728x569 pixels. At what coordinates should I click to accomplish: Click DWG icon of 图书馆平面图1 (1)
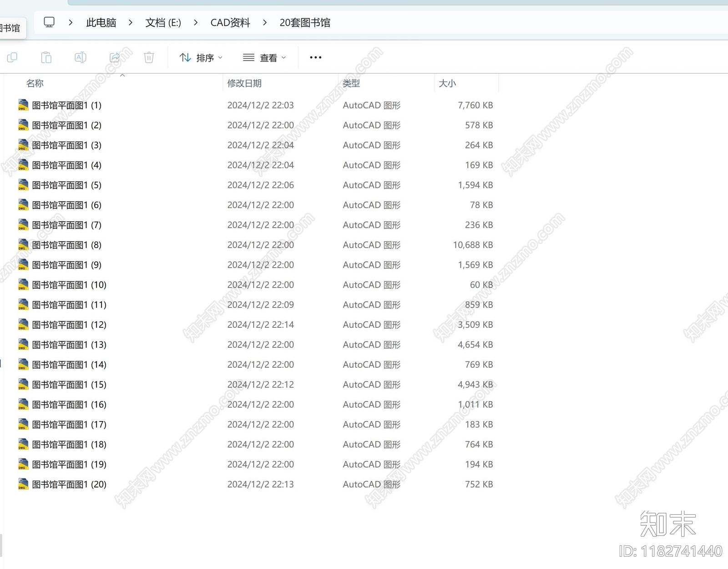[23, 105]
